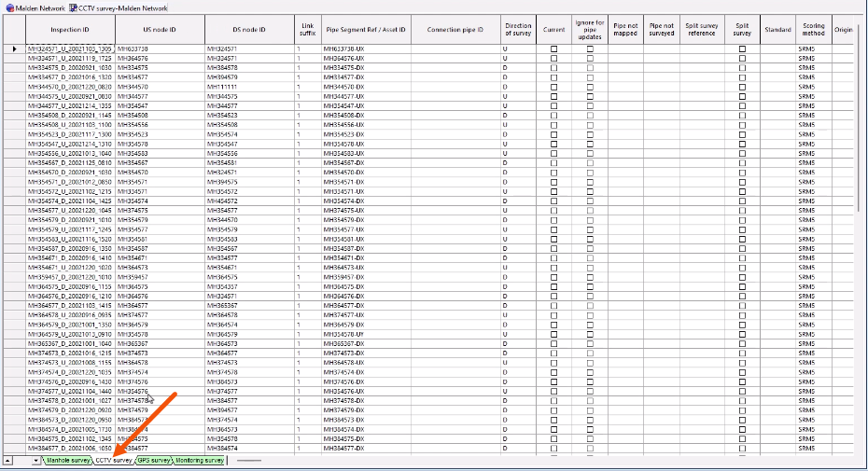Select the GPS survey tab
The image size is (868, 471).
tap(154, 460)
